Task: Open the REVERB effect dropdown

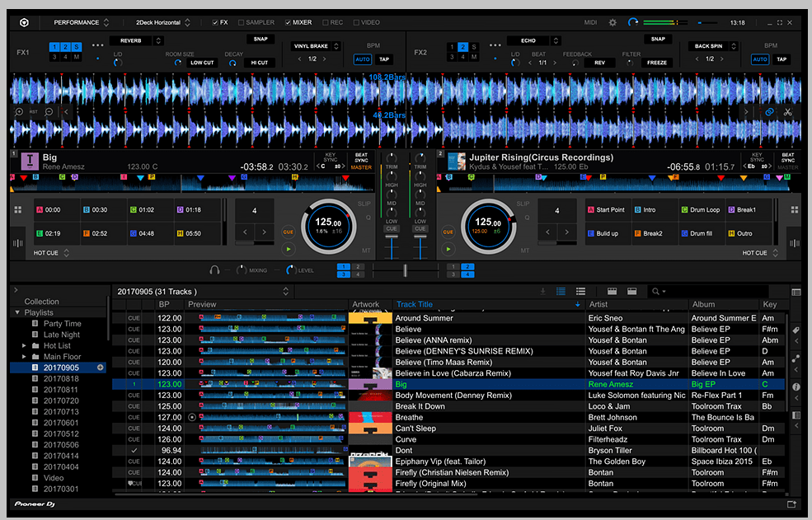Action: 137,40
